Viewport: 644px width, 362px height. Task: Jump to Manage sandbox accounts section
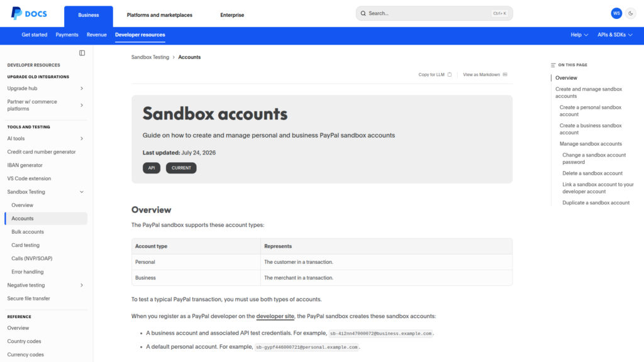pos(591,144)
